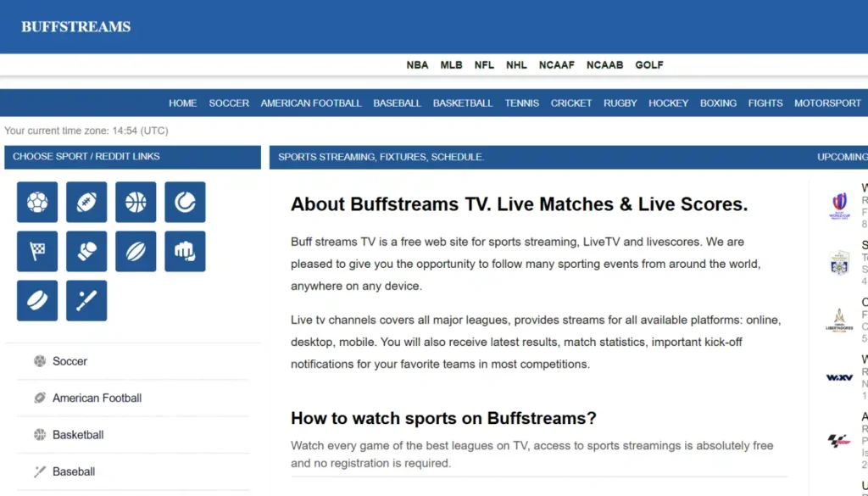The image size is (868, 496).
Task: Select the American football icon tile
Action: (x=86, y=202)
